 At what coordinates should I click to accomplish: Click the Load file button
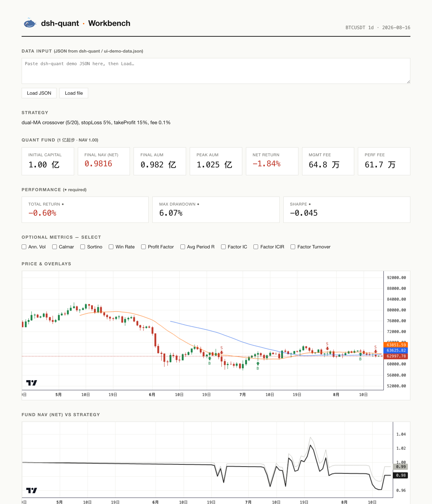[x=74, y=93]
